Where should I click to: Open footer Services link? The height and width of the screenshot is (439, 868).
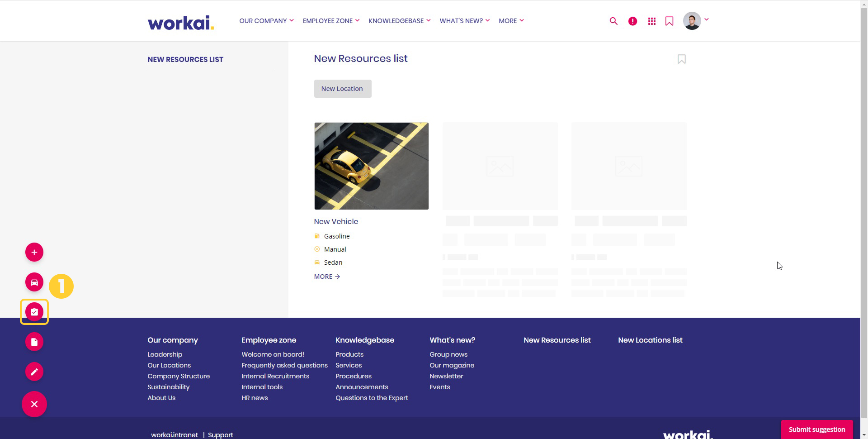point(349,365)
